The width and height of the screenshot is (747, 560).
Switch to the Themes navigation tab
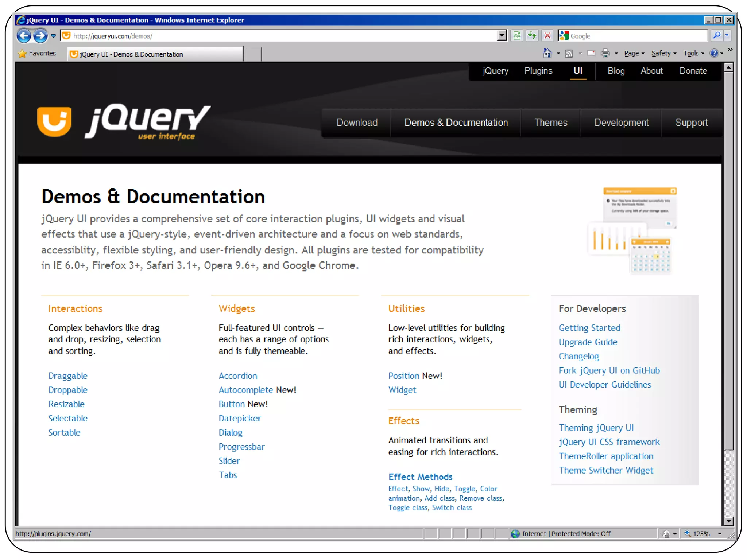coord(550,122)
